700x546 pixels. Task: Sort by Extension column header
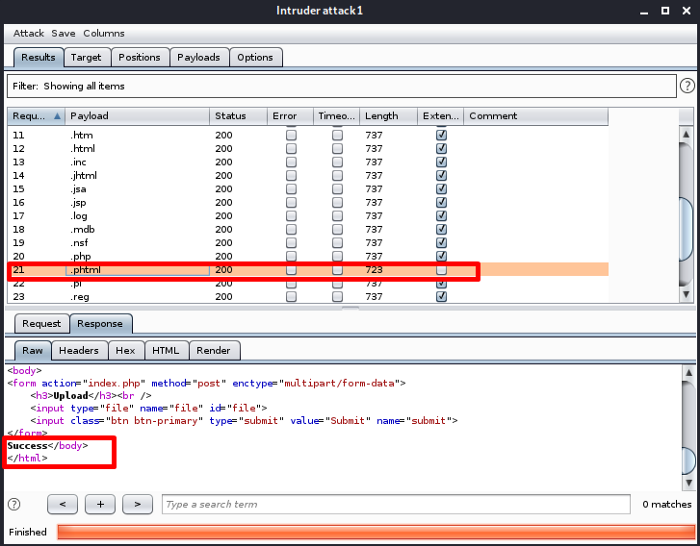[x=441, y=116]
